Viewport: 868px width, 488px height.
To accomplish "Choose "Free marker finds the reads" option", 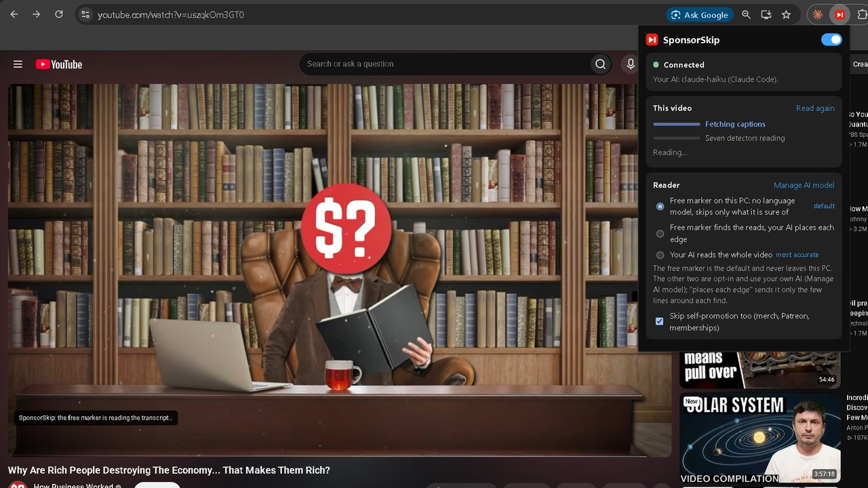I will tap(660, 234).
